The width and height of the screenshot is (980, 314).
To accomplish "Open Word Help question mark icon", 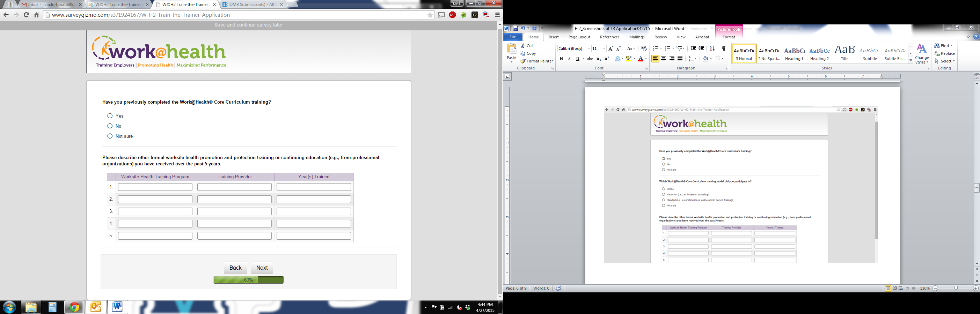I will (976, 37).
